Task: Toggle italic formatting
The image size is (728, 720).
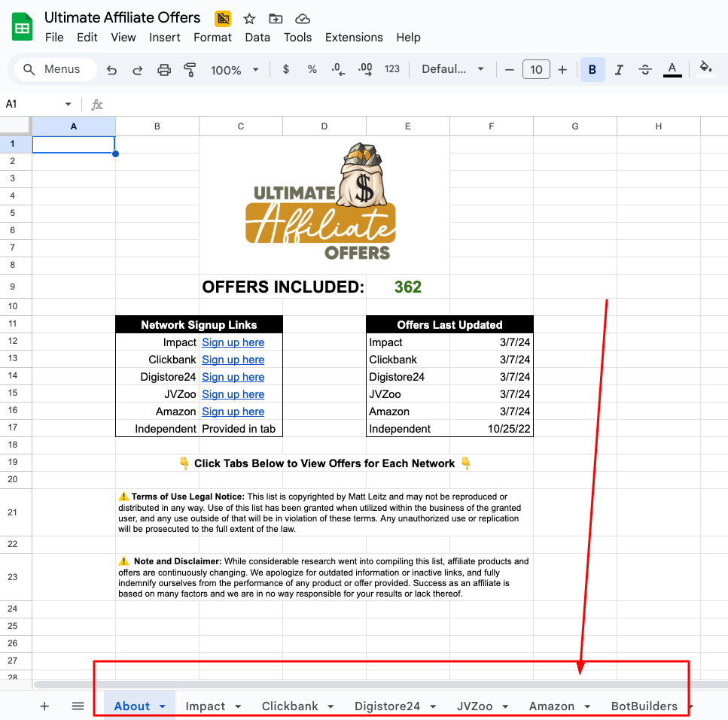Action: point(619,69)
